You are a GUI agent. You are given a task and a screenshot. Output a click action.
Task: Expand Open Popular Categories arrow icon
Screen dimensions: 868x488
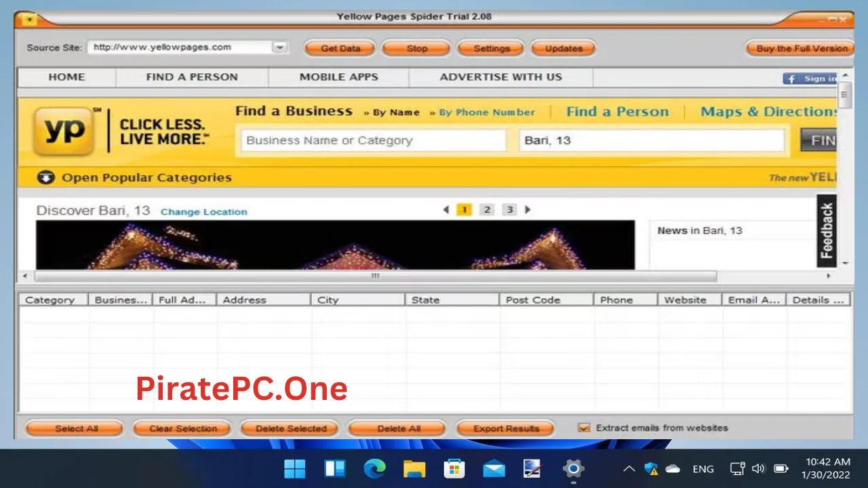point(45,178)
